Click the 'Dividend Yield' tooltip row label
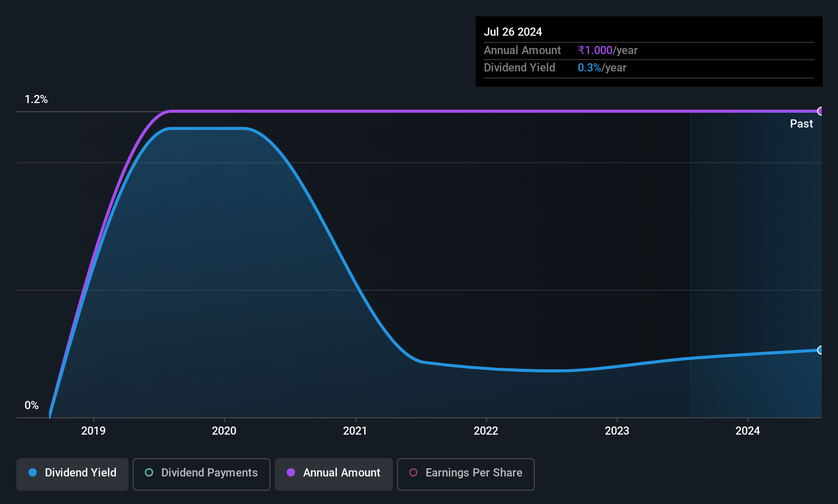Image resolution: width=838 pixels, height=504 pixels. click(520, 68)
